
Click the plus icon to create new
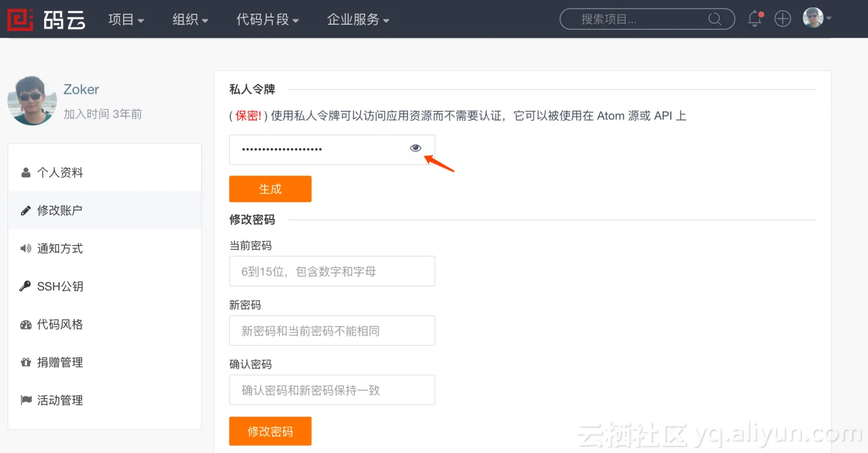[783, 19]
